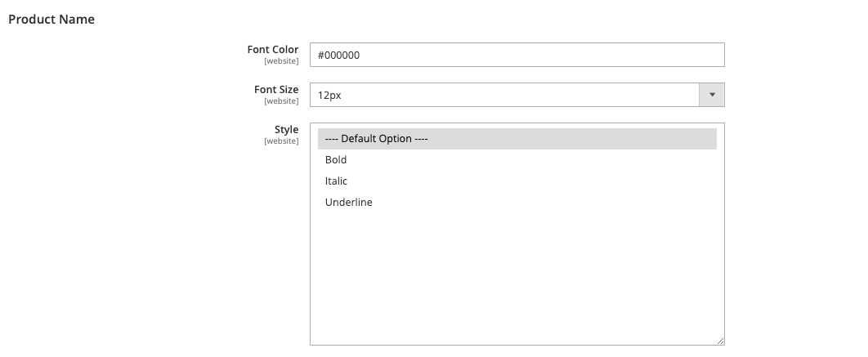Choose Bold in the Style list

point(336,160)
